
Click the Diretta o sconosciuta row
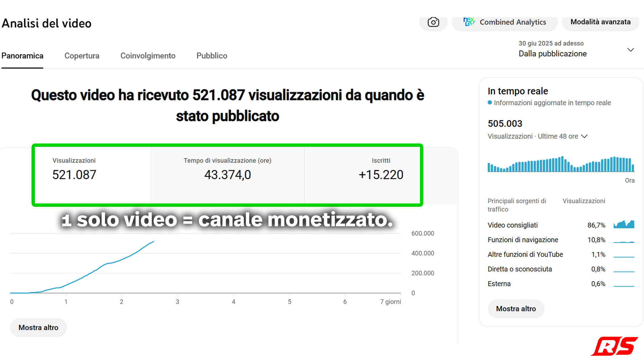tap(561, 269)
